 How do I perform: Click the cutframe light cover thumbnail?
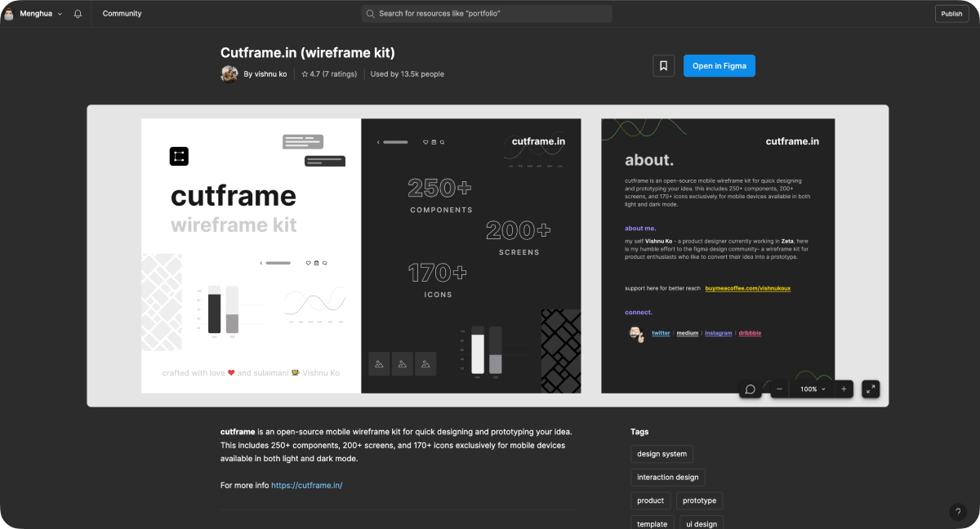[x=251, y=256]
